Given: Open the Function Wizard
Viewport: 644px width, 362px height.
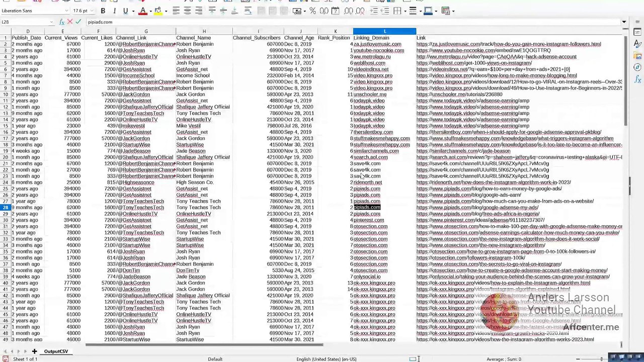Looking at the screenshot, I should tap(62, 22).
